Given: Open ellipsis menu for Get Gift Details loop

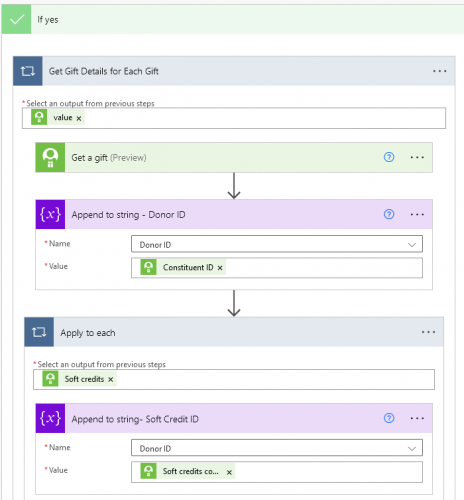Looking at the screenshot, I should [439, 71].
